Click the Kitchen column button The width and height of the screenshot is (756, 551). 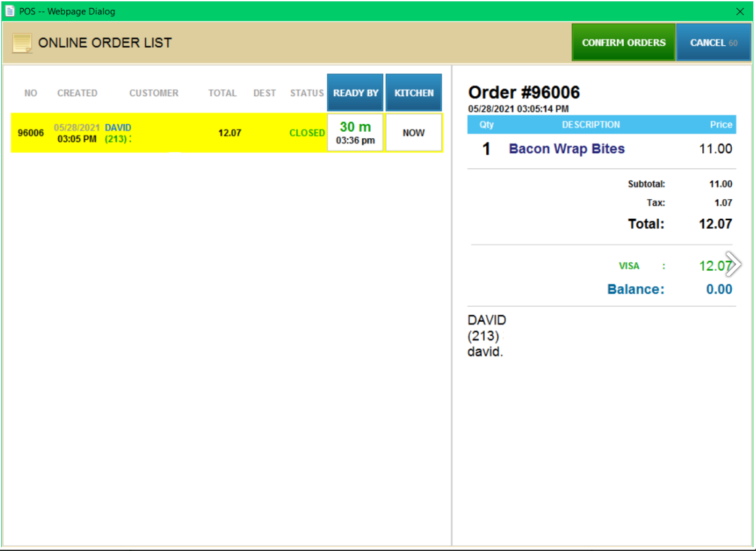point(413,93)
